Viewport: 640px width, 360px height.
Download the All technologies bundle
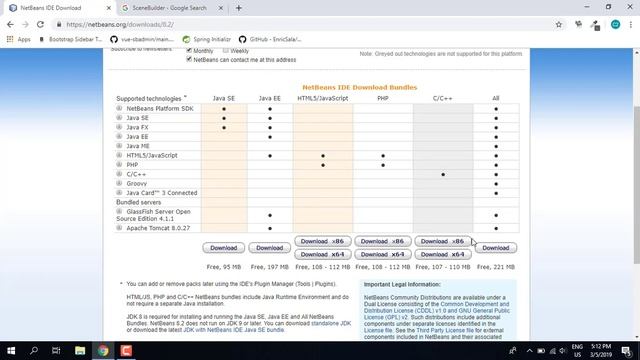[x=496, y=248]
